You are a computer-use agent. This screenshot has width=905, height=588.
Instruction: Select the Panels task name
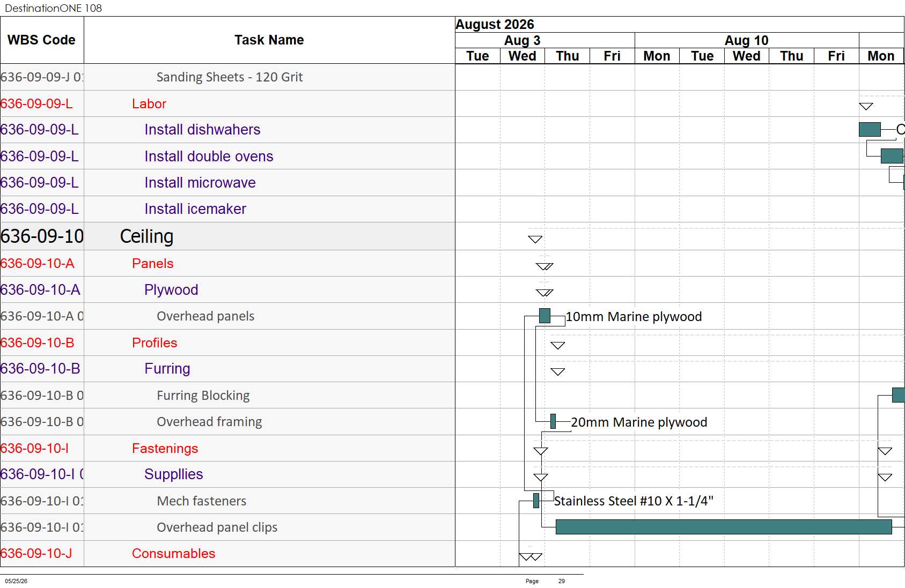pyautogui.click(x=153, y=264)
